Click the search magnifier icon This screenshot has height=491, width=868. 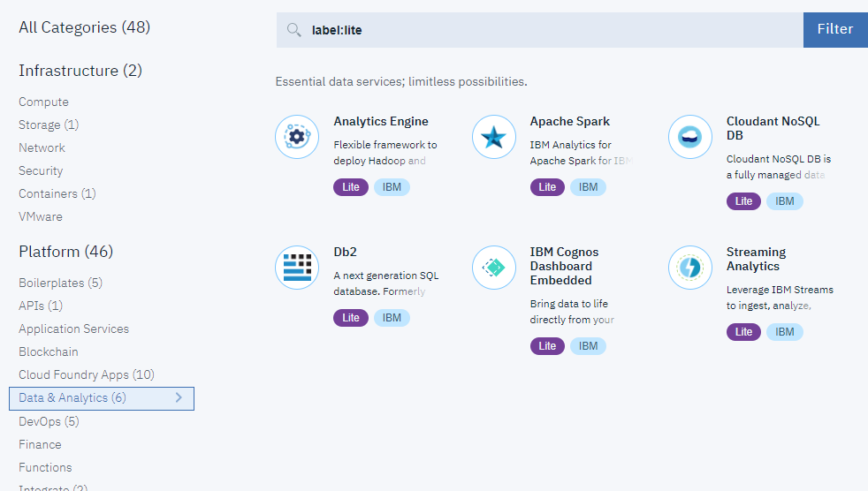click(294, 30)
